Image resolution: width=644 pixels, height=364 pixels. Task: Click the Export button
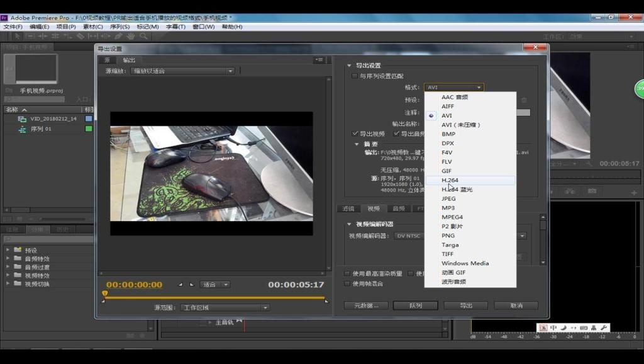pos(465,305)
